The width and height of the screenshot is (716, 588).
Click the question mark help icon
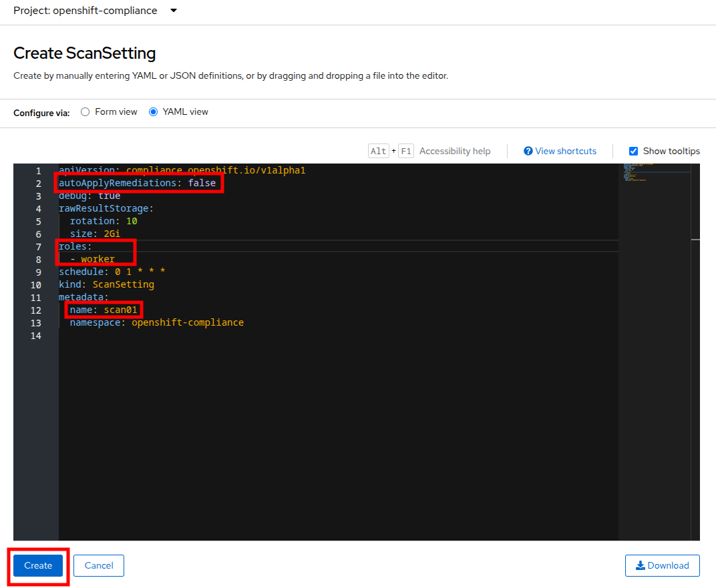[528, 151]
